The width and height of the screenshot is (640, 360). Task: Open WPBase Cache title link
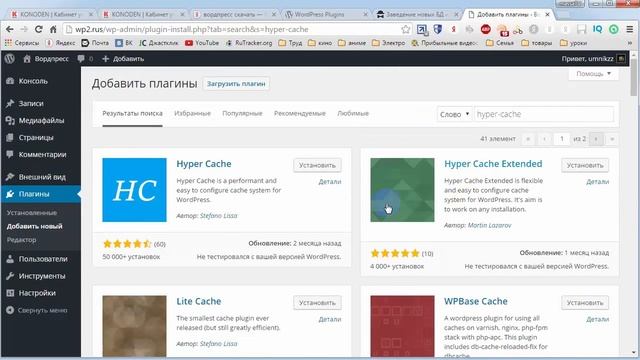pos(476,301)
